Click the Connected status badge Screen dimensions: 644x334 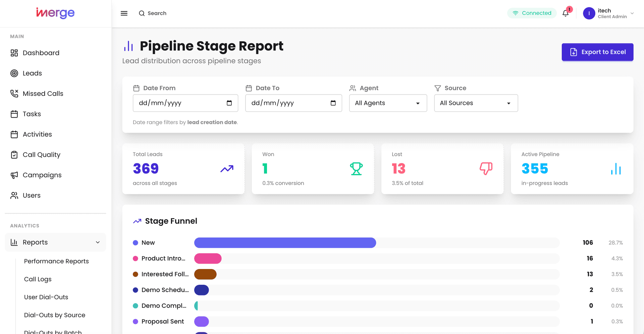(532, 13)
